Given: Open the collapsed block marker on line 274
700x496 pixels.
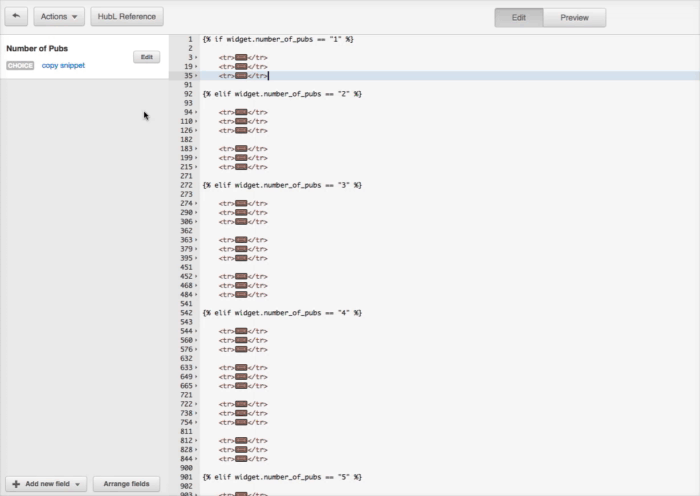Looking at the screenshot, I should (241, 203).
